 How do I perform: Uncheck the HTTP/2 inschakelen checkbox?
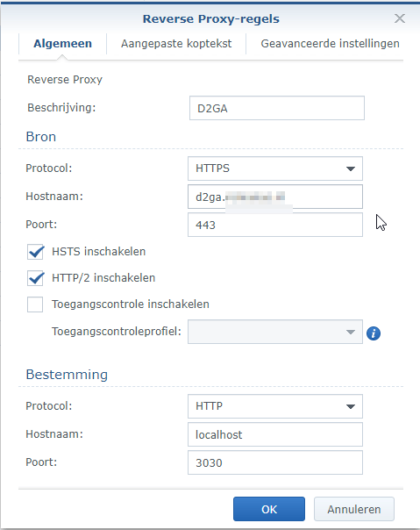pyautogui.click(x=35, y=278)
